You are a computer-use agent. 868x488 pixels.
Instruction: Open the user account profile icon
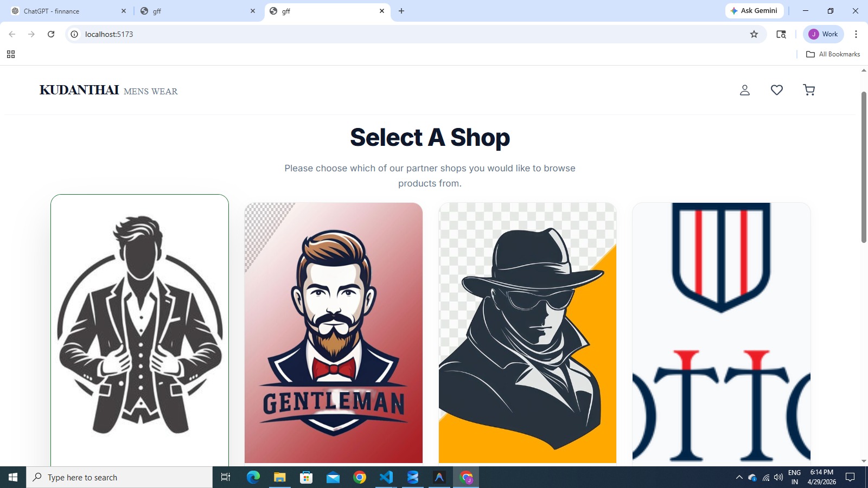click(745, 90)
